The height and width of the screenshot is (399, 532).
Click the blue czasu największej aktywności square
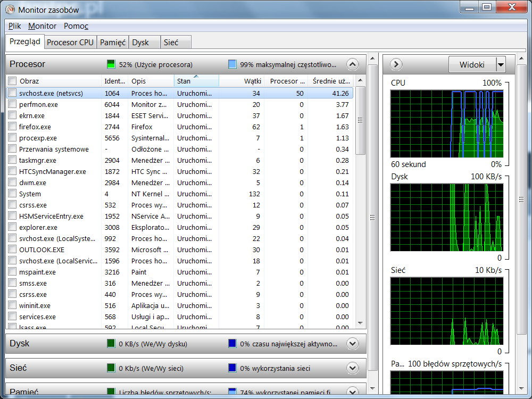232,343
